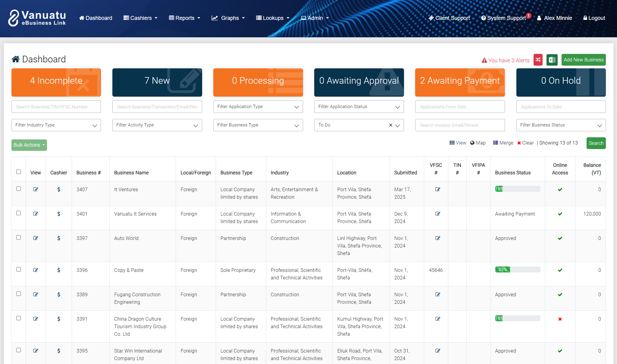Open the Reports menu
Image resolution: width=617 pixels, height=364 pixels.
[x=184, y=18]
